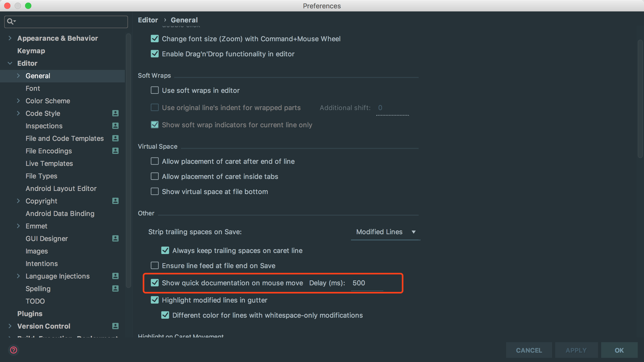Click the Cancel button
The height and width of the screenshot is (362, 644).
coord(529,350)
